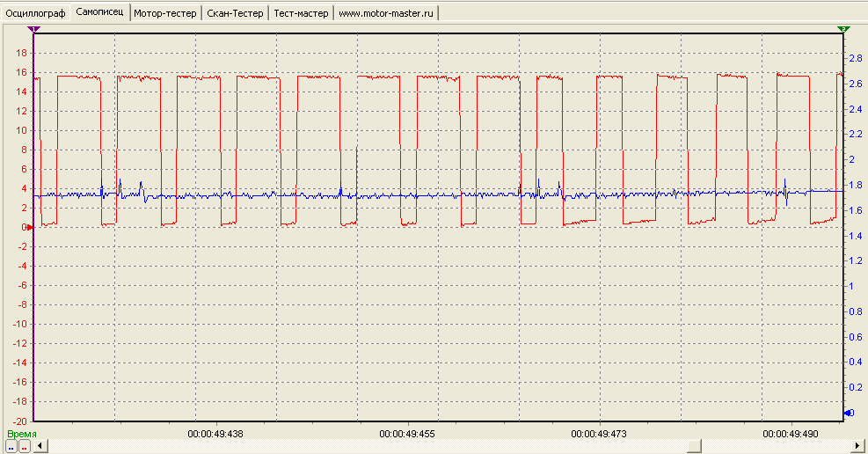Select the green cursor marker 2 at top right
The height and width of the screenshot is (454, 868).
point(843,29)
